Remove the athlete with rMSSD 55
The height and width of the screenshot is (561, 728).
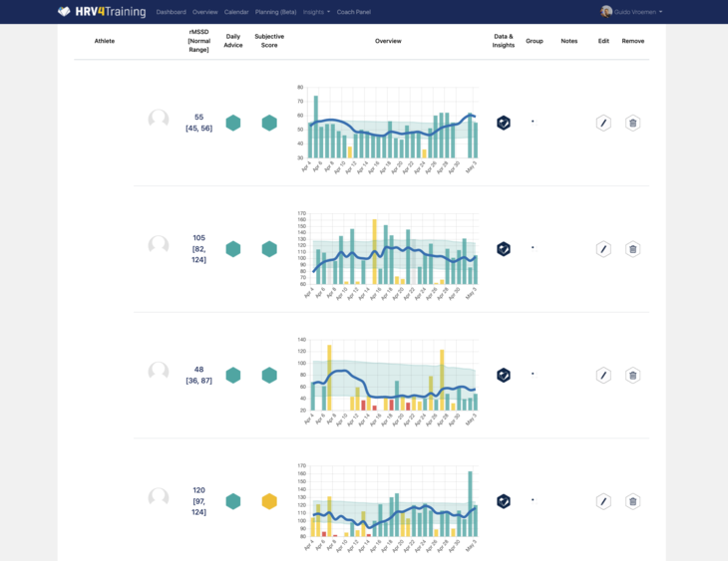pyautogui.click(x=633, y=123)
